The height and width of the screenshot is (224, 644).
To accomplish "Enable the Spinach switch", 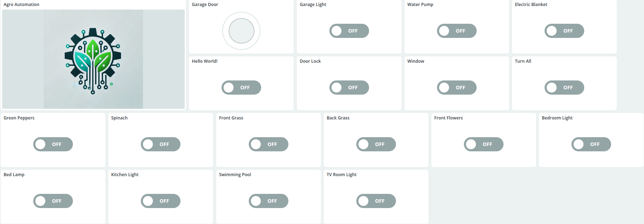I will point(161,144).
